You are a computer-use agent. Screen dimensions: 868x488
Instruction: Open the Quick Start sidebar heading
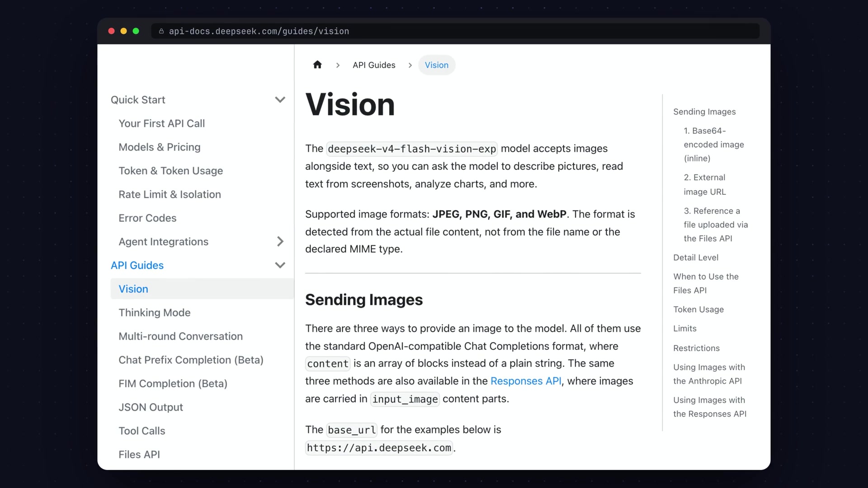tap(138, 100)
